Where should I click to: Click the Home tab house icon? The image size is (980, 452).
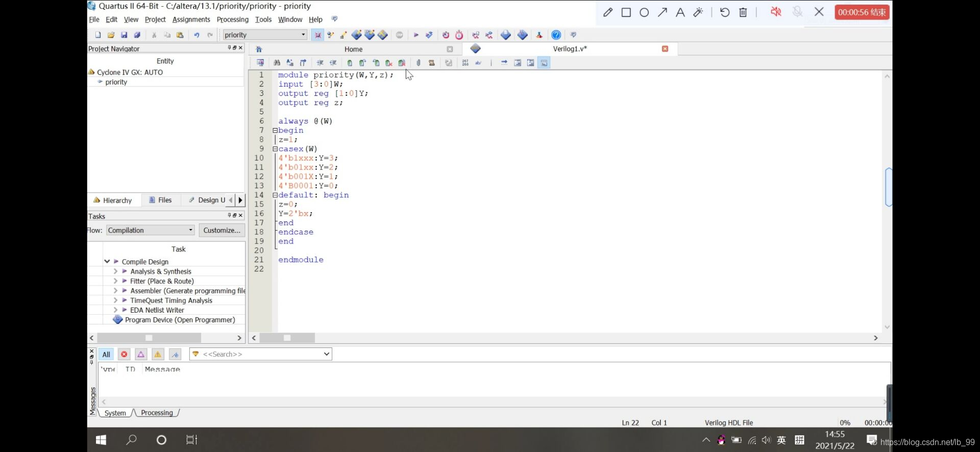click(259, 49)
